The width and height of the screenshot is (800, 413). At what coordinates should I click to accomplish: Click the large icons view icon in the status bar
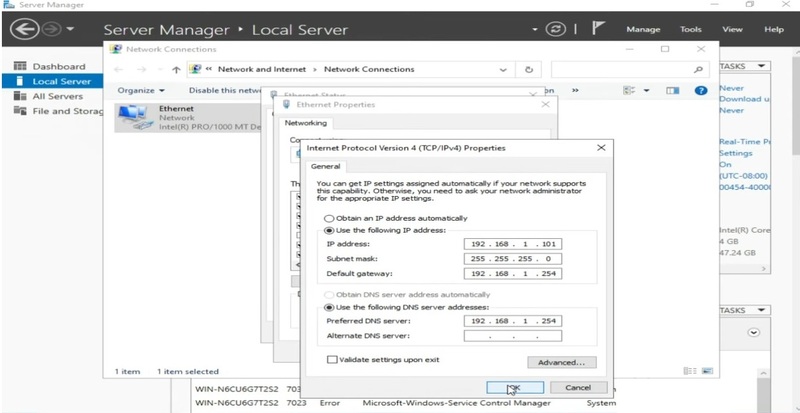point(707,371)
